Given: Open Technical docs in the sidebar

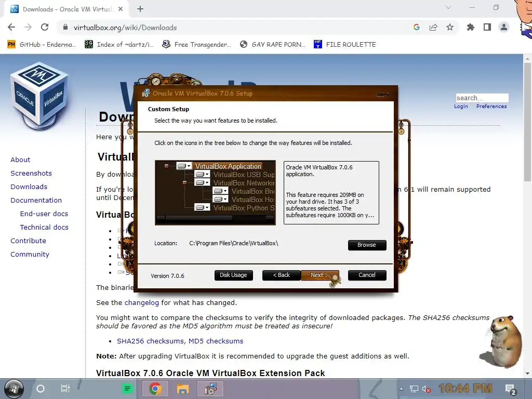Looking at the screenshot, I should click(x=44, y=228).
